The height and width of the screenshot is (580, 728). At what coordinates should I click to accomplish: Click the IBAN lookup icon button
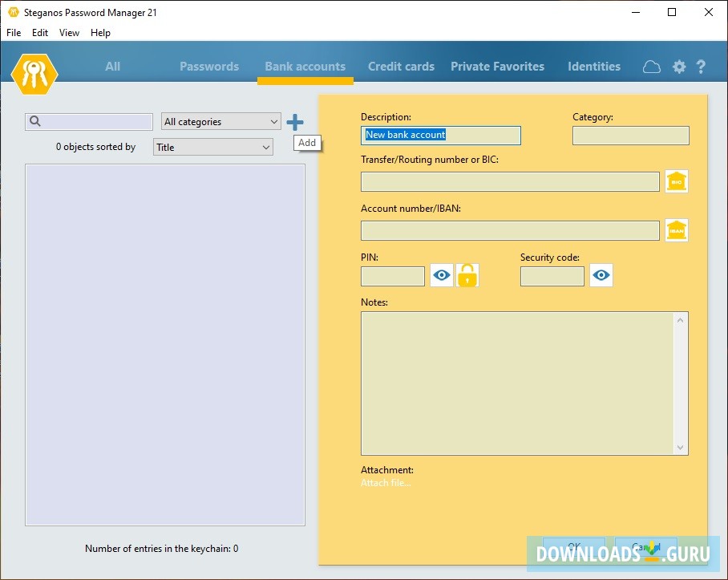677,230
